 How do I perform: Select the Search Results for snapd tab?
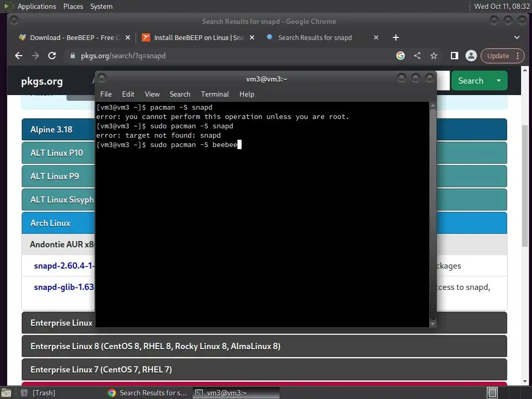[315, 37]
